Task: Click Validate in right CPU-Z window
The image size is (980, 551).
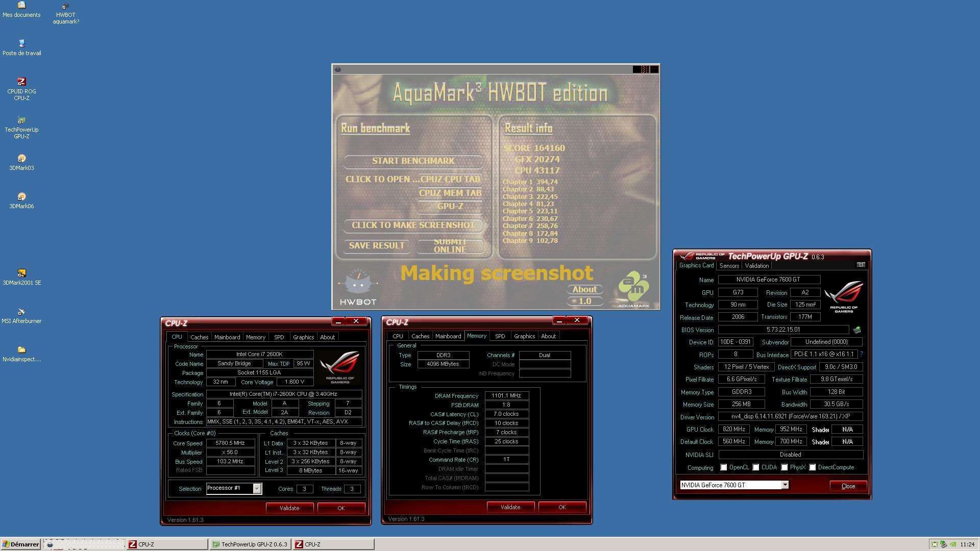Action: [x=510, y=507]
